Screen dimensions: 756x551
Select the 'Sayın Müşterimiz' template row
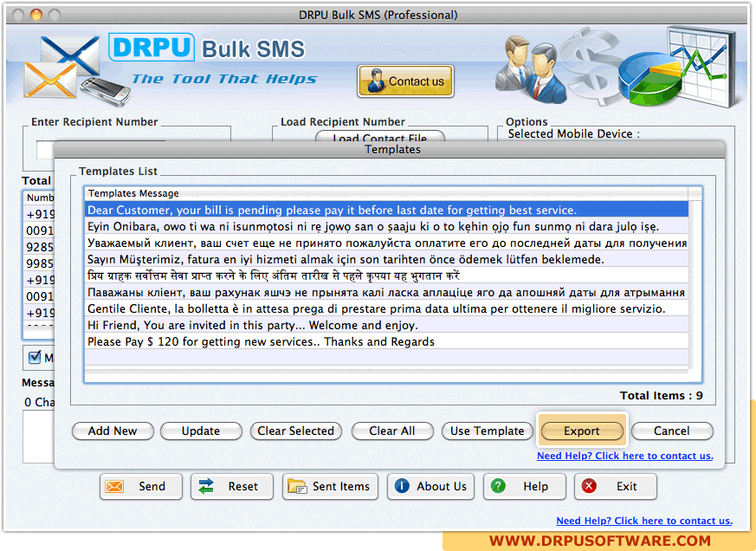point(387,259)
